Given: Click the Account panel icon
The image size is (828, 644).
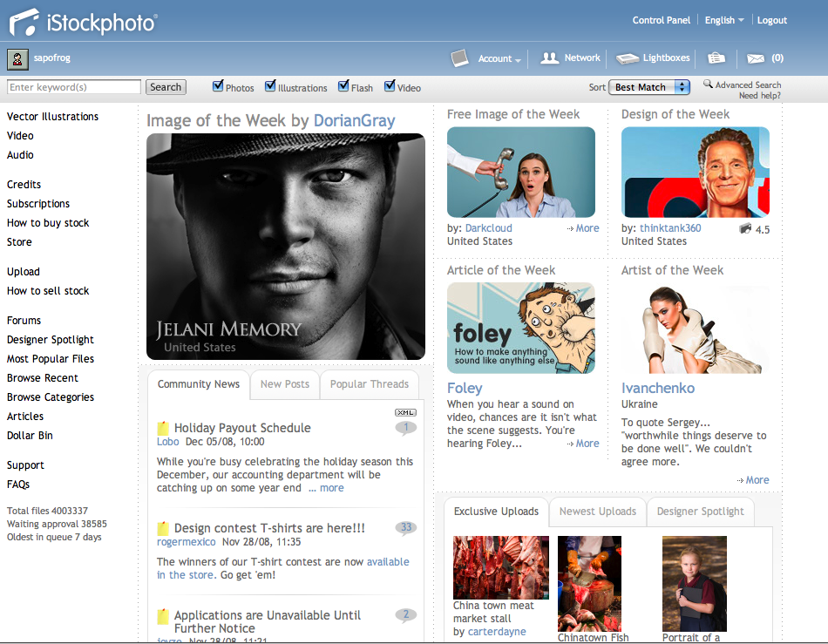Looking at the screenshot, I should click(x=459, y=58).
